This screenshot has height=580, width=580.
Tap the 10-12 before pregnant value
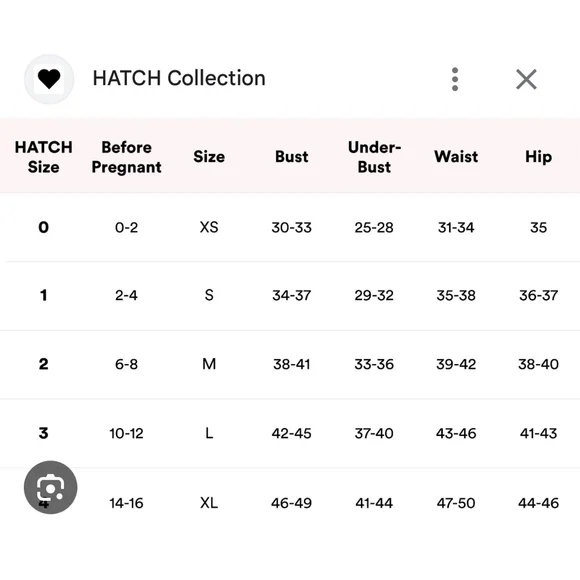[x=127, y=434]
